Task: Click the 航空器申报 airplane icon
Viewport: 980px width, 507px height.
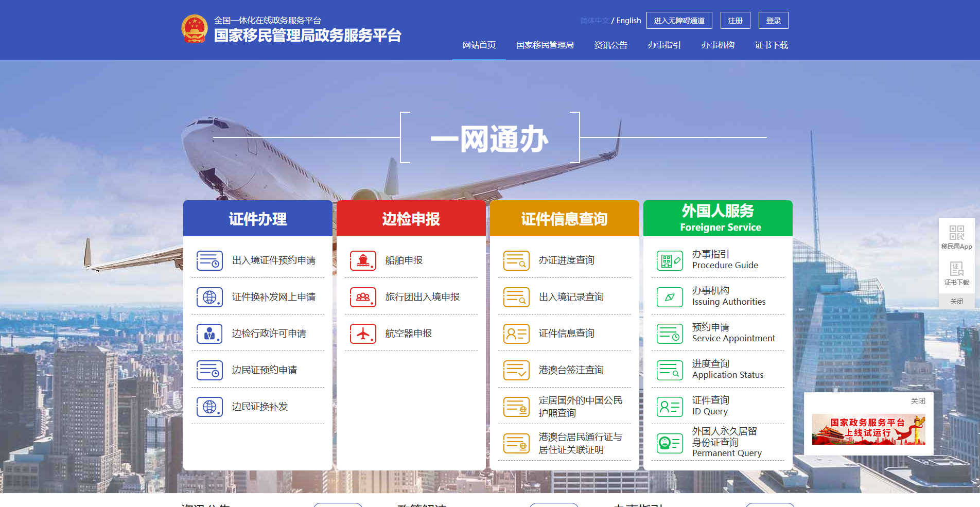Action: [x=363, y=334]
